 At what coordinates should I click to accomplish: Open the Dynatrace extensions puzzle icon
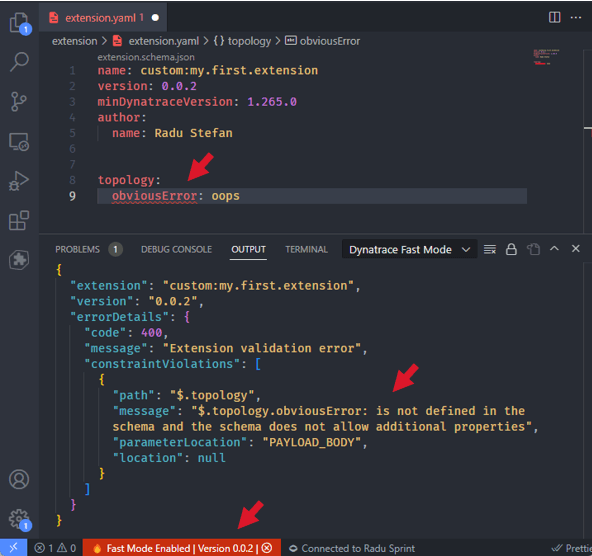19,260
